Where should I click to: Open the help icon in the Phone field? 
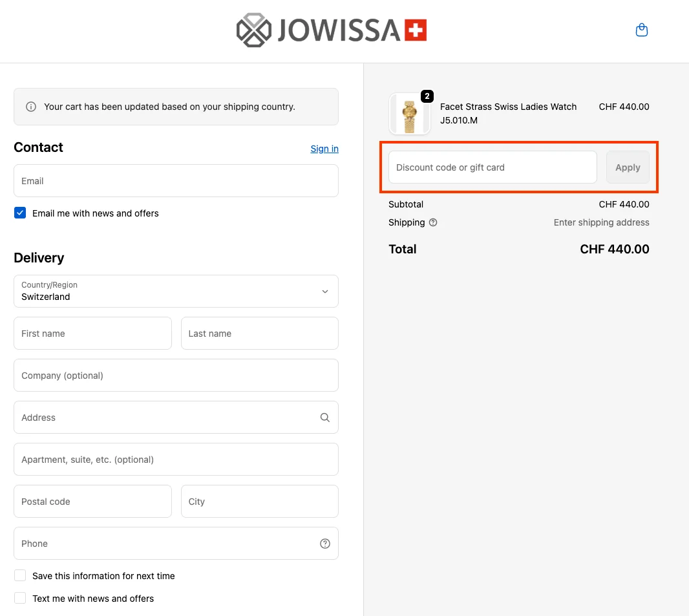[324, 543]
